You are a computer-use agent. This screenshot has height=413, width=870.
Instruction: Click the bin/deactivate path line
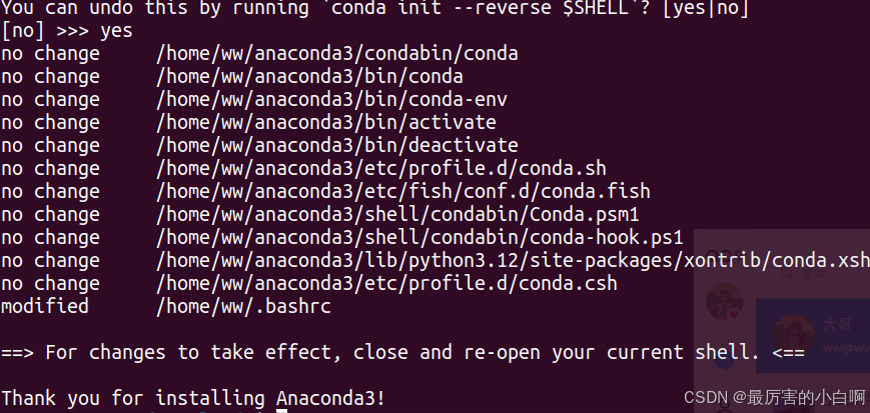click(x=337, y=145)
